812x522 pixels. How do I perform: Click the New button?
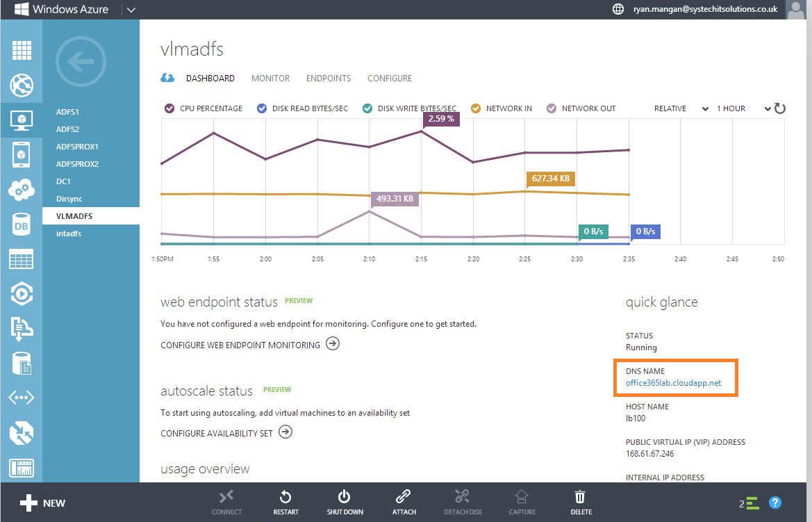[42, 503]
